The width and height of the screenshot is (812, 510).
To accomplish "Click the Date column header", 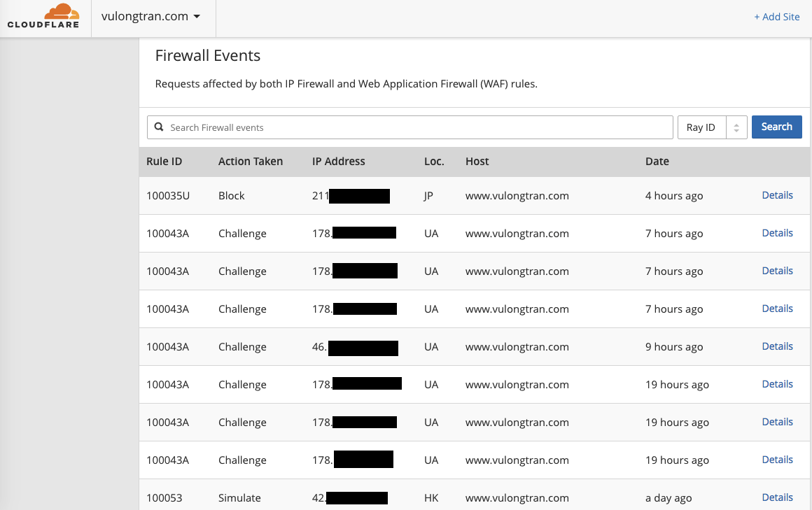I will 657,161.
